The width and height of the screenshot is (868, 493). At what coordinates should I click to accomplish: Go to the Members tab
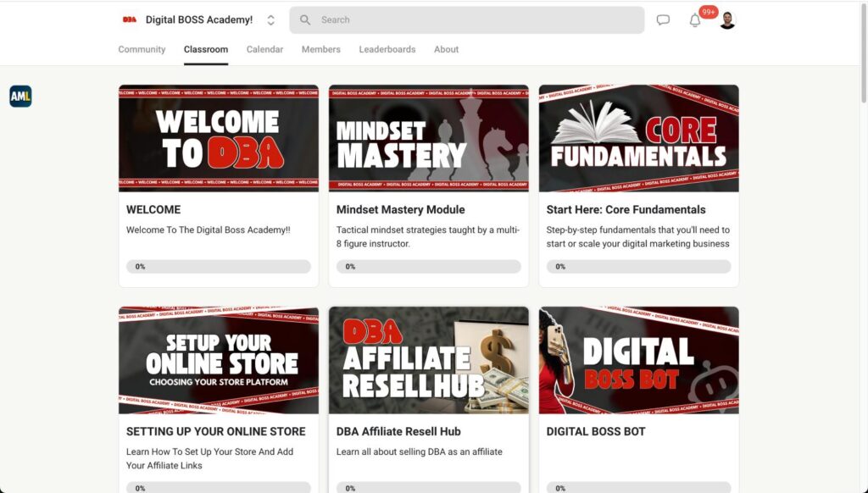321,49
